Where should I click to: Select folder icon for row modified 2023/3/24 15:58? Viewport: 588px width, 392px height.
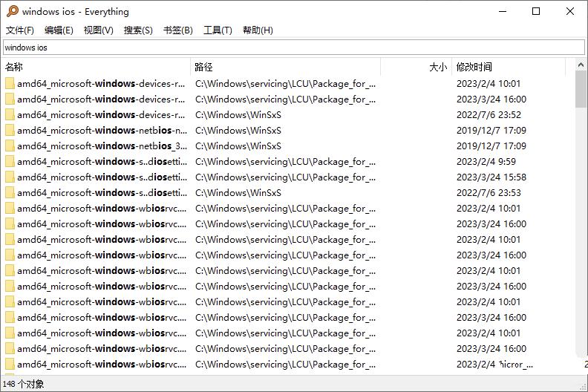(10, 177)
